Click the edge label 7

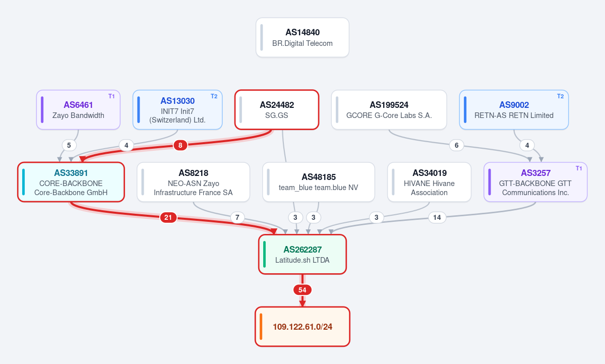point(237,218)
